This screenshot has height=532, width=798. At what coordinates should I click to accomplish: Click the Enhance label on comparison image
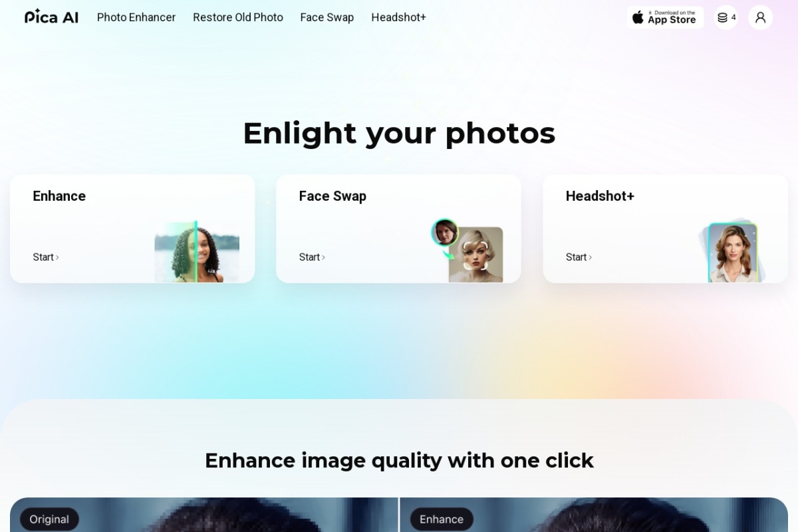click(x=442, y=519)
